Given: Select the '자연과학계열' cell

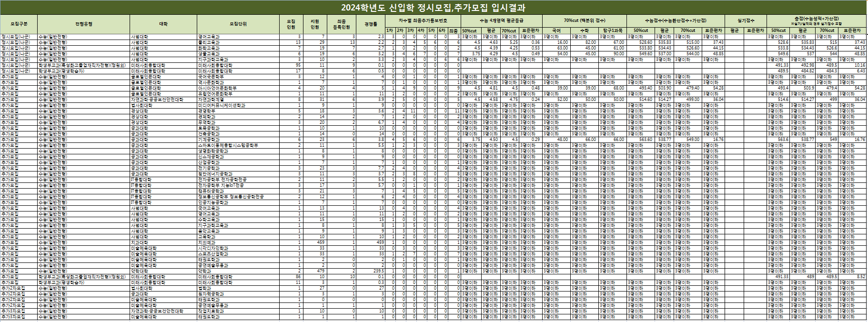Looking at the screenshot, I should [238, 100].
